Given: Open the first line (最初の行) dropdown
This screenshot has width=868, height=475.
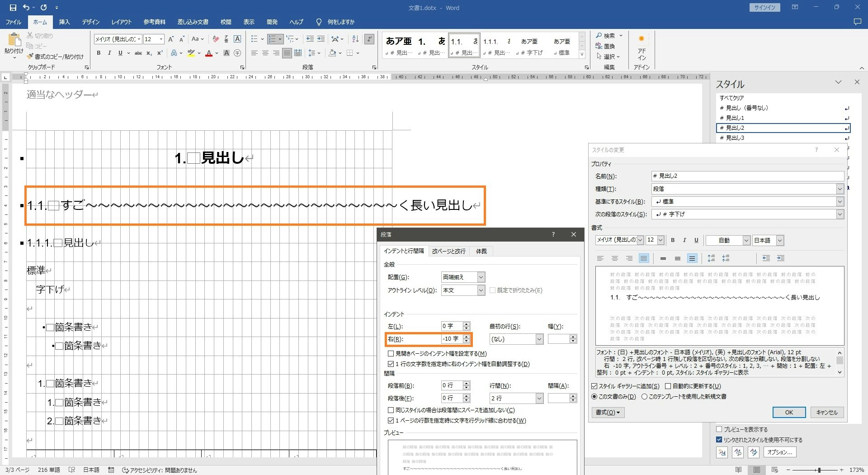Looking at the screenshot, I should coord(539,339).
